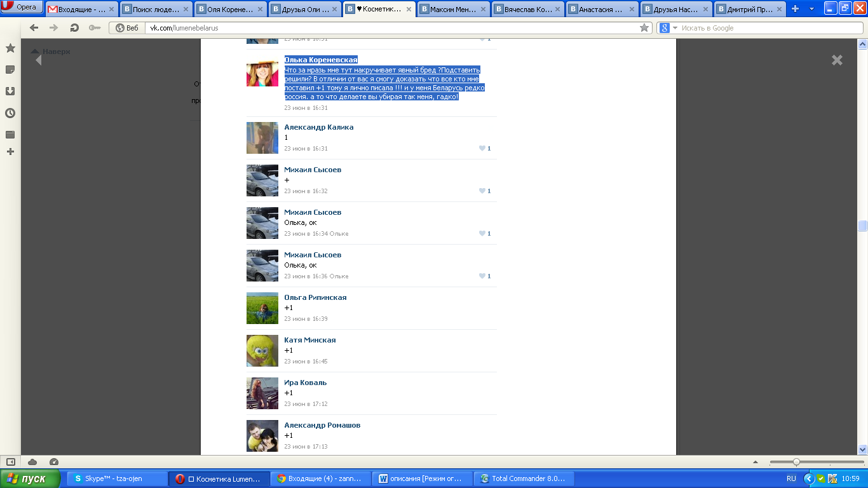Close the Поиск людей tab
The width and height of the screenshot is (868, 488).
click(x=186, y=10)
